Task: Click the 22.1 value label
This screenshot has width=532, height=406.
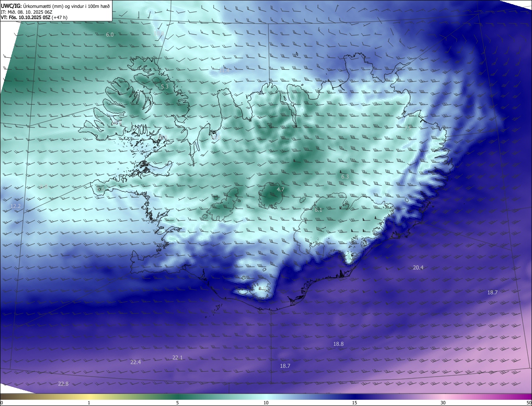Action: tap(177, 358)
